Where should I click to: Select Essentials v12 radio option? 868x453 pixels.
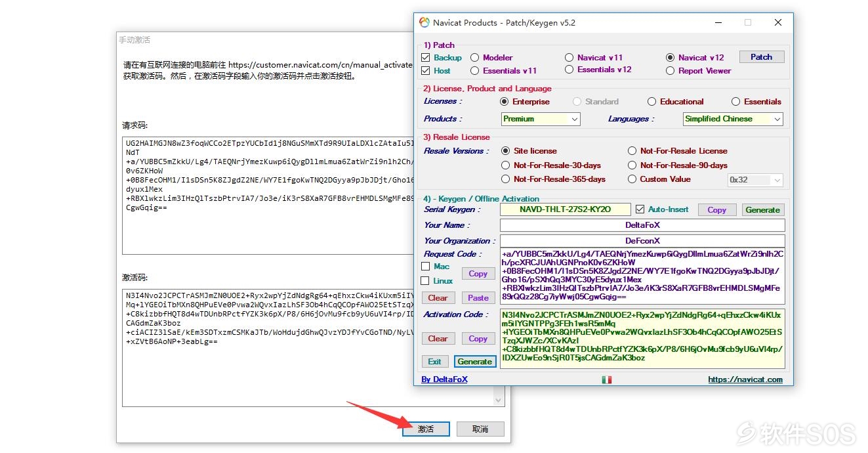[x=569, y=70]
